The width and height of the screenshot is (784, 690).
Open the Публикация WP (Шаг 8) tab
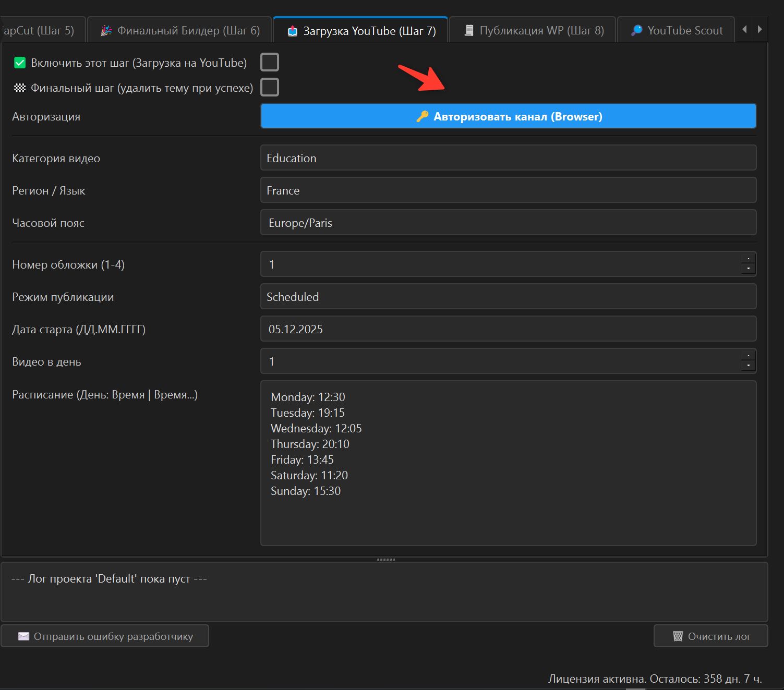point(533,30)
